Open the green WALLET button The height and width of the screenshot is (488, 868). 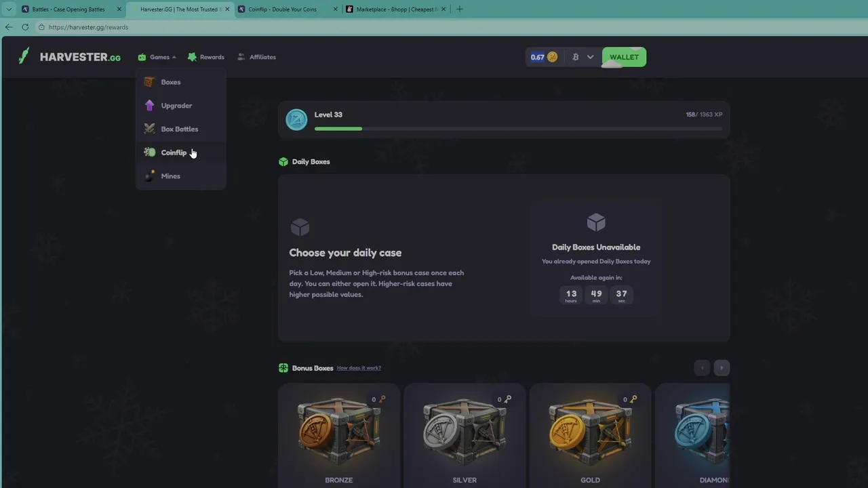[624, 57]
